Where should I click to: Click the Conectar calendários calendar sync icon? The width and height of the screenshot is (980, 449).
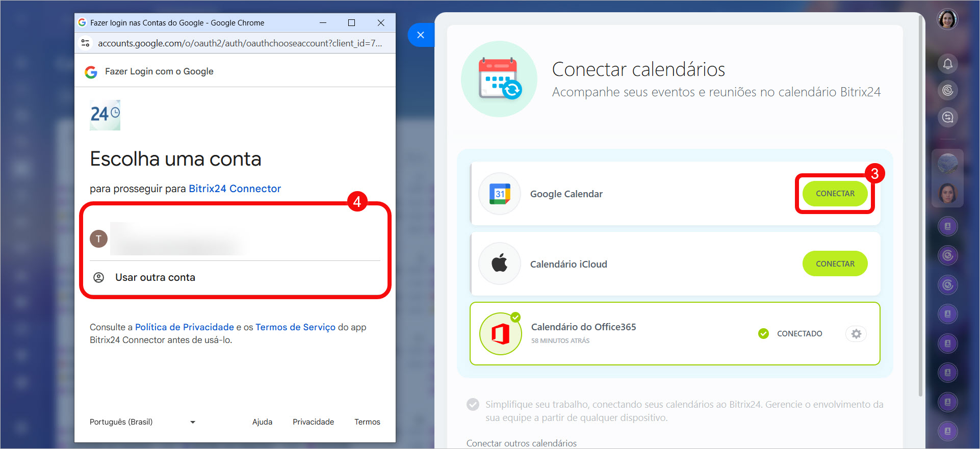pos(499,79)
